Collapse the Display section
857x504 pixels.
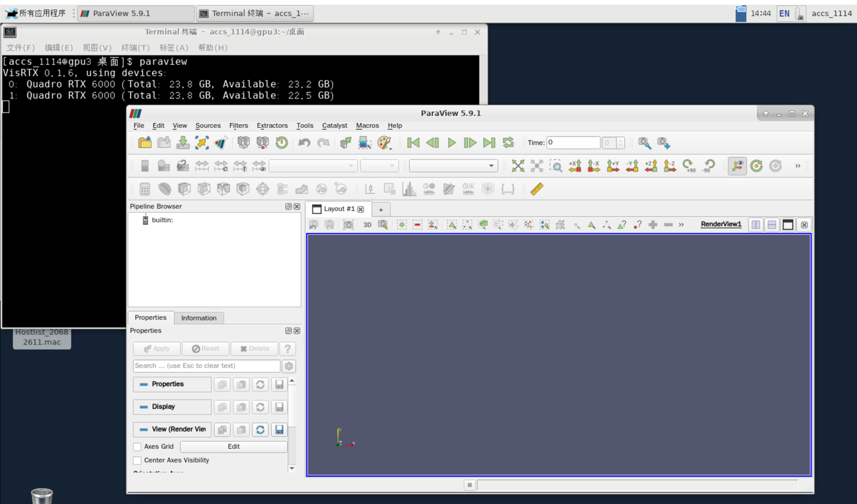click(172, 406)
